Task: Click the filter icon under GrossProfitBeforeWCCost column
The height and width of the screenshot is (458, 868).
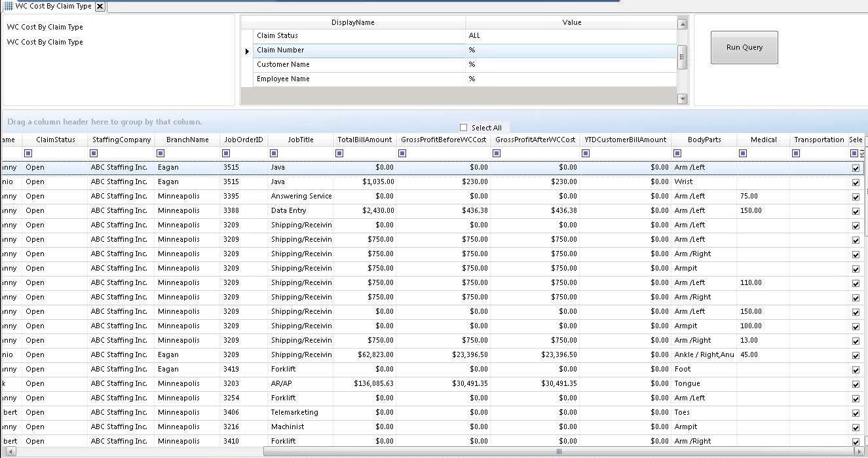Action: pos(402,153)
